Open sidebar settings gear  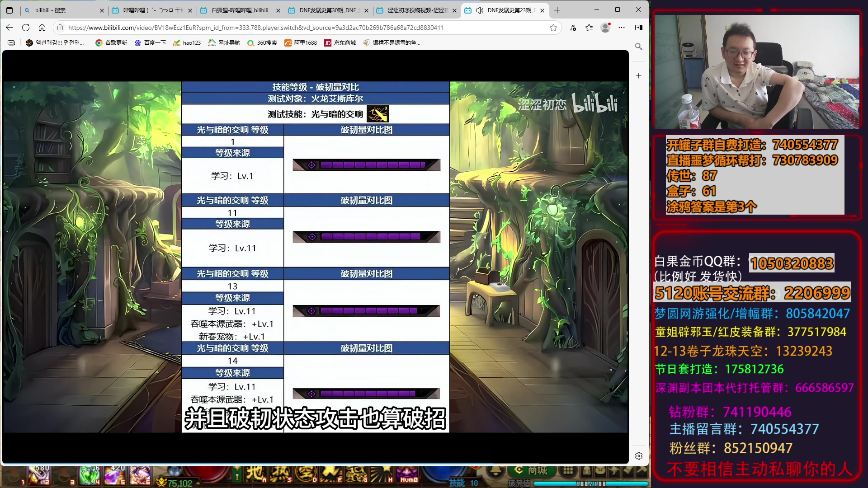pos(638,456)
